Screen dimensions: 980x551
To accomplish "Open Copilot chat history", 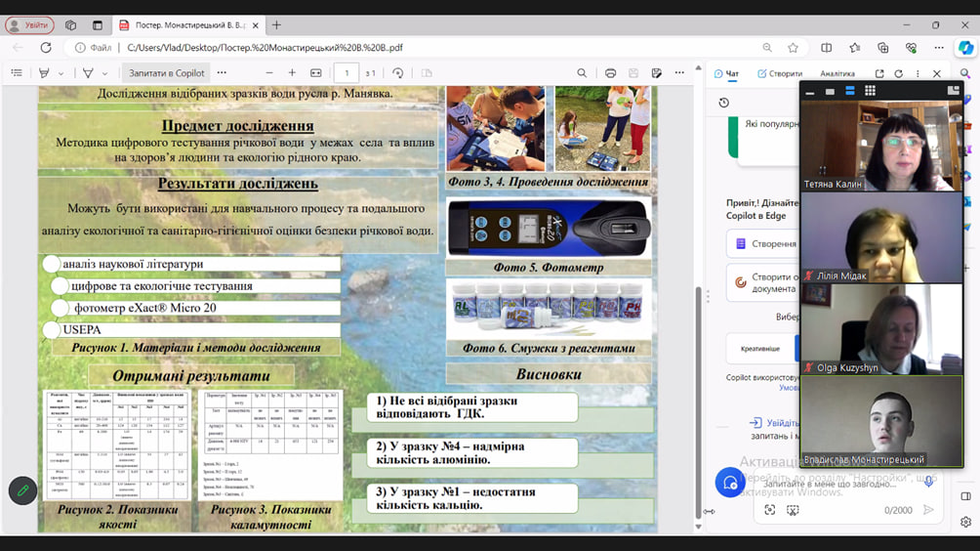I will click(723, 103).
